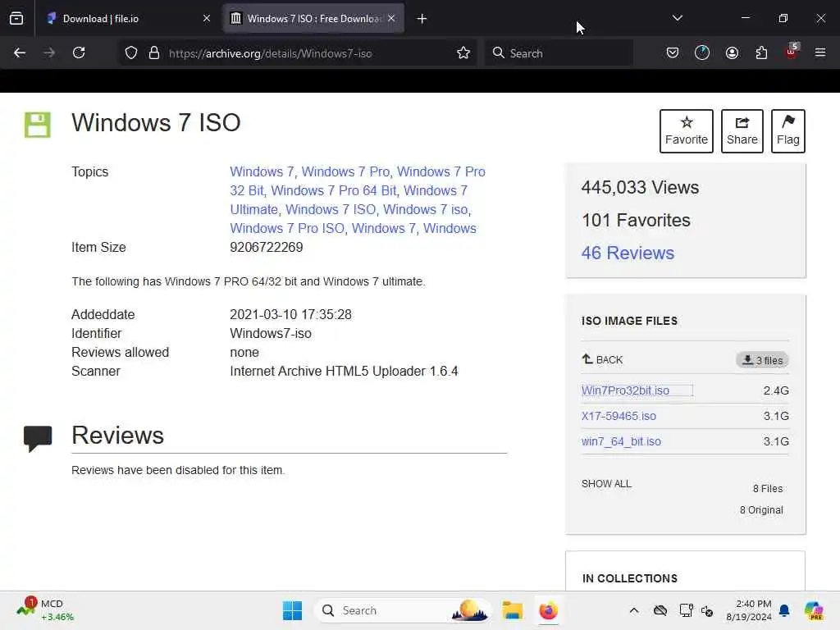Switch to the Download | file.io tab
Image resolution: width=840 pixels, height=630 pixels.
point(128,18)
